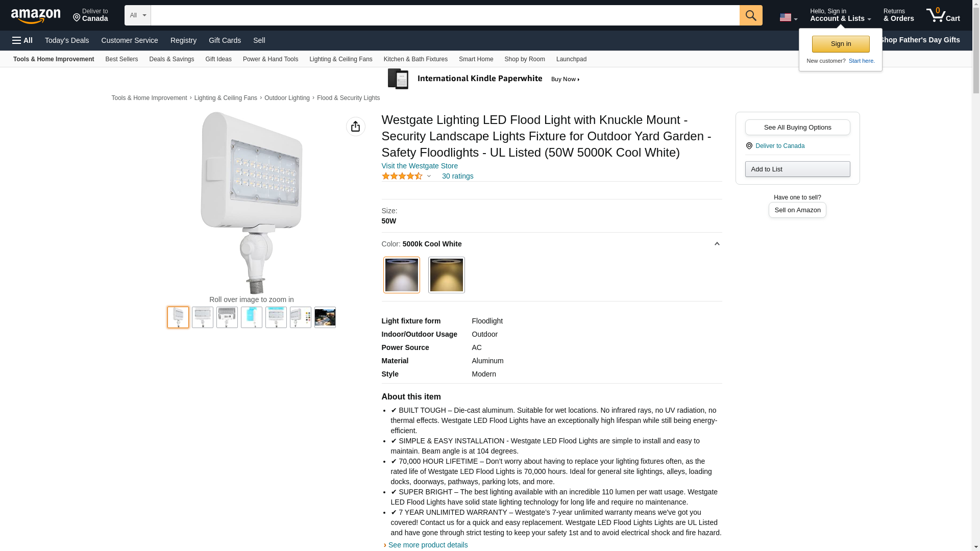Select the night scene product thumbnail
980x551 pixels.
click(x=325, y=317)
